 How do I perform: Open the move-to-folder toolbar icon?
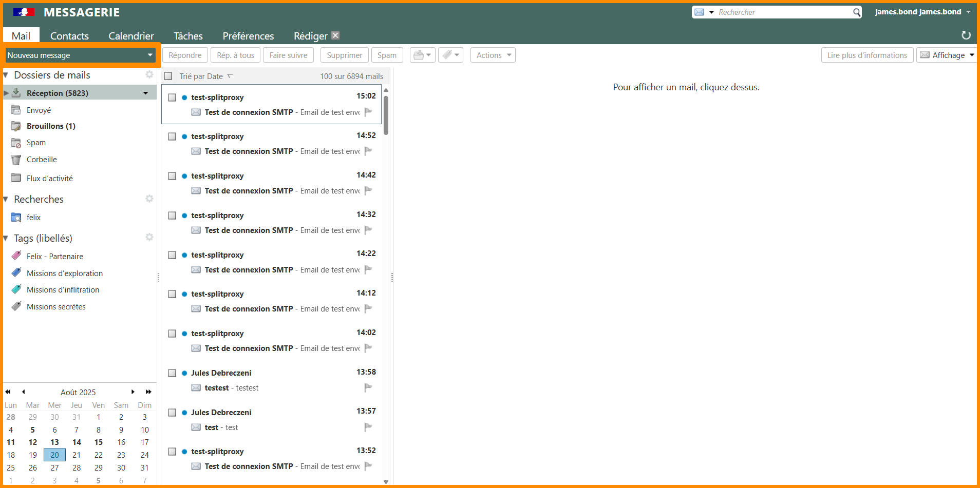point(422,55)
